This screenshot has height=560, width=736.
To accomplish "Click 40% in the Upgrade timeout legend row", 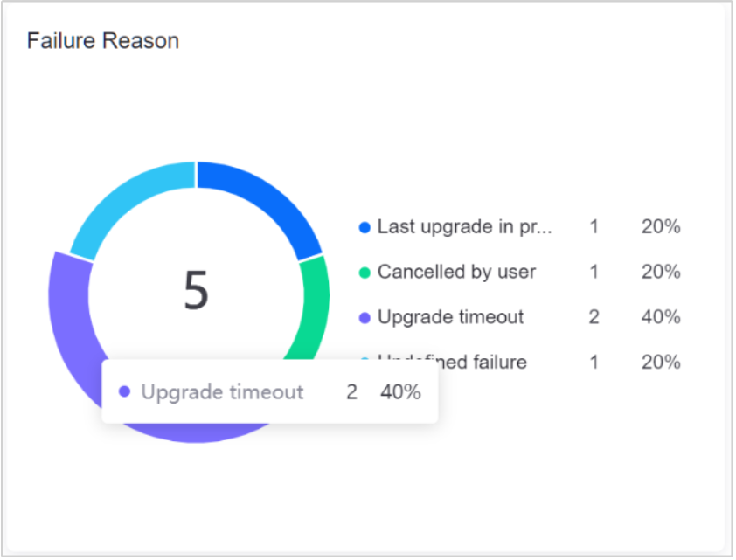I will (x=661, y=317).
